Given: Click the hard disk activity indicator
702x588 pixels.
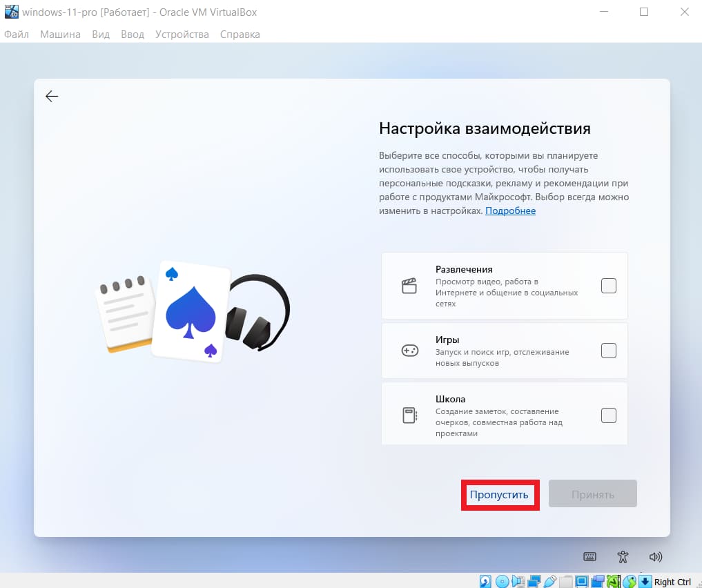Looking at the screenshot, I should 485,581.
